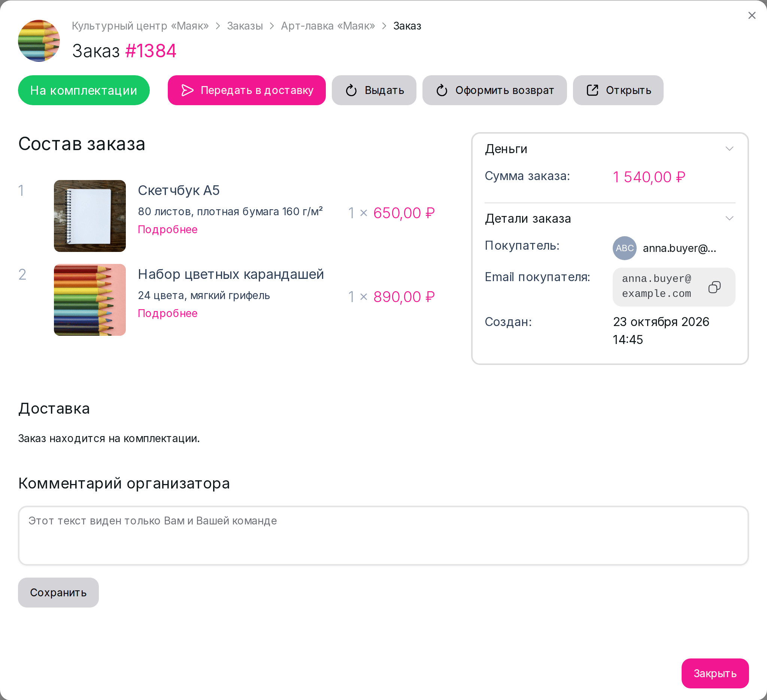Viewport: 767px width, 700px height.
Task: Click the Деньги section header
Action: (x=609, y=149)
